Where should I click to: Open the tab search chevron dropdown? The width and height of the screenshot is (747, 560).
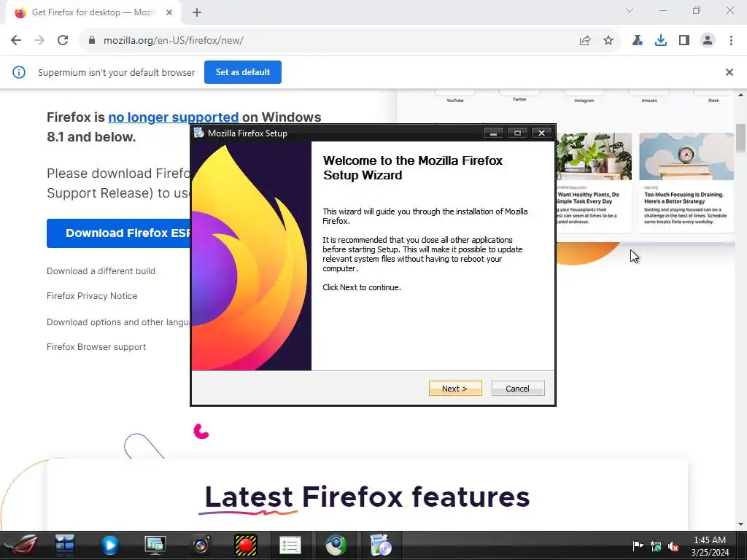(x=630, y=10)
